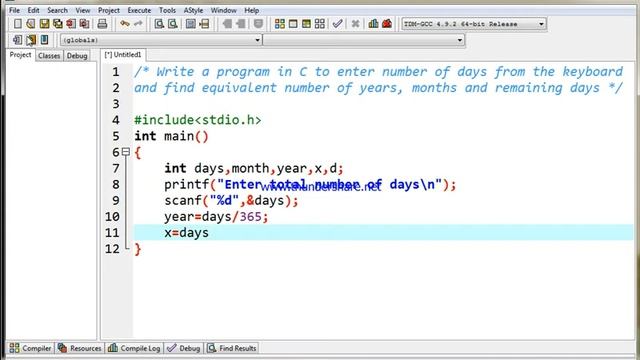
Task: Click the Add to project icon
Action: [227, 24]
